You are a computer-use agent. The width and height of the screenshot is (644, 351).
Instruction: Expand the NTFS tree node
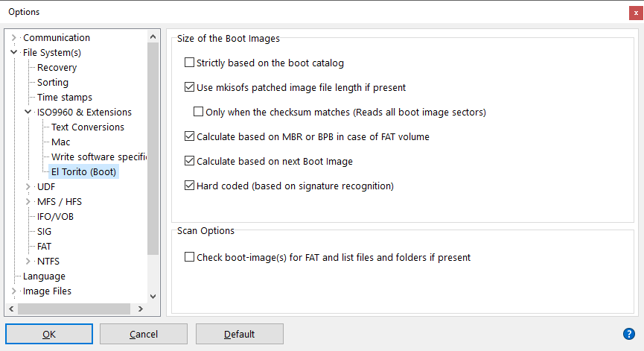coord(28,262)
